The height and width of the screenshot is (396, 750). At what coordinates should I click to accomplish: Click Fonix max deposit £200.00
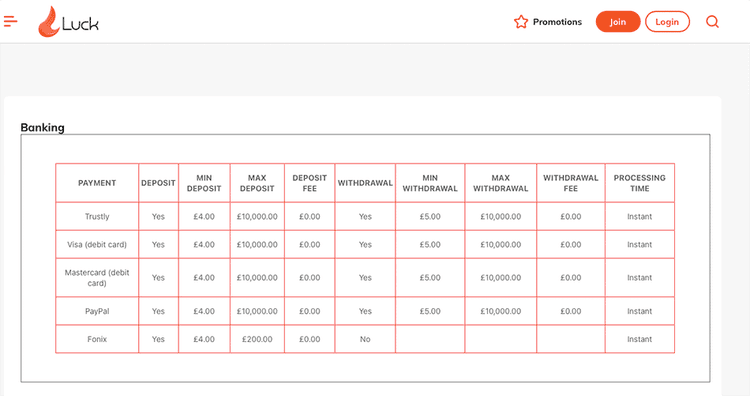[x=257, y=339]
